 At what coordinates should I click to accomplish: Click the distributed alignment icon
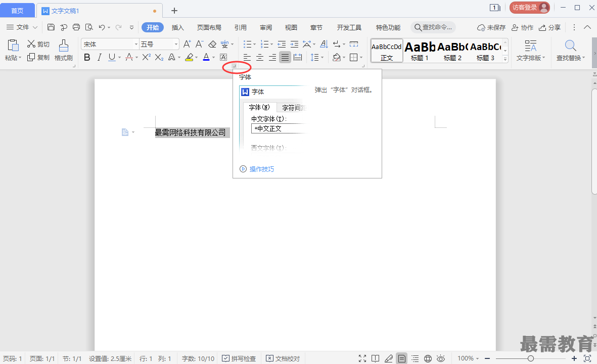coord(298,57)
